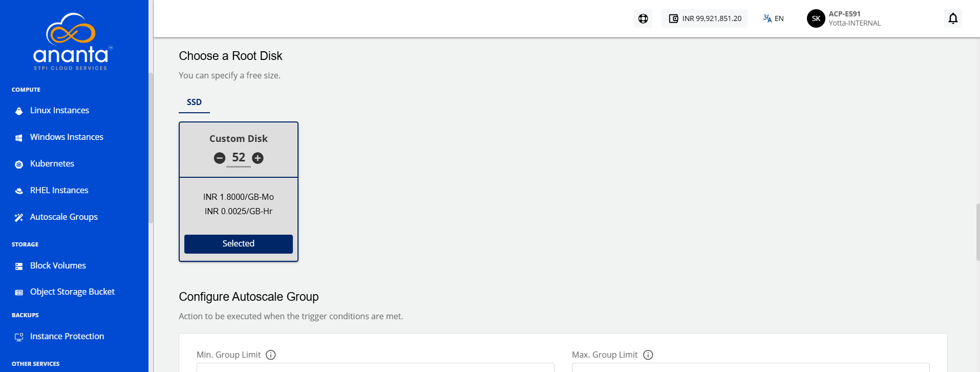Click the SK user avatar

(816, 18)
